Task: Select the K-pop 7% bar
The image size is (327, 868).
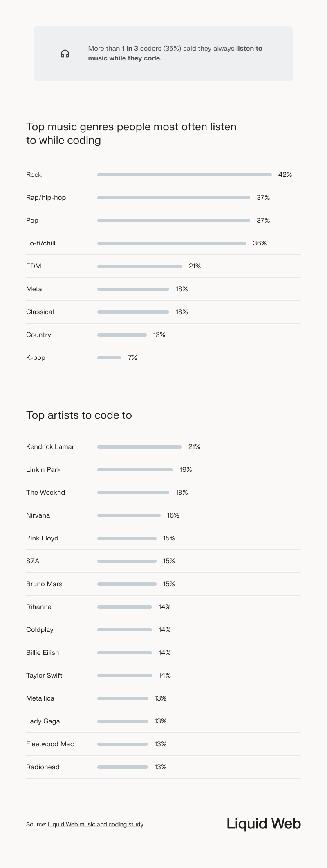Action: click(109, 358)
